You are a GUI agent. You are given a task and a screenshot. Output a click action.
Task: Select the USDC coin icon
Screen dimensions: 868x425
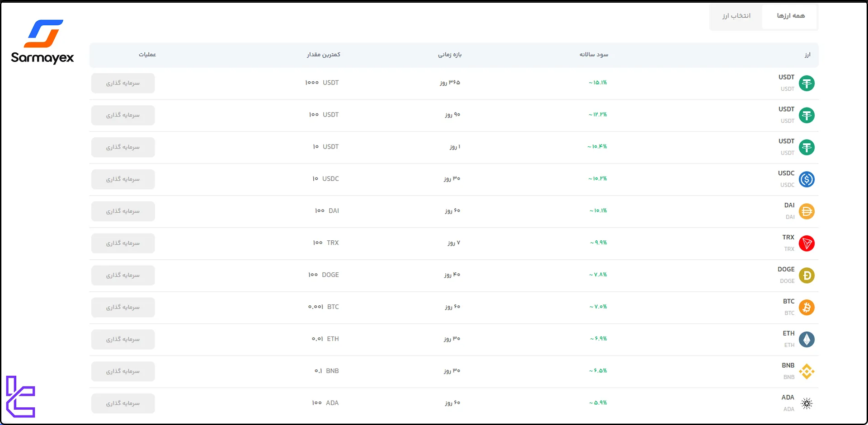pos(807,179)
